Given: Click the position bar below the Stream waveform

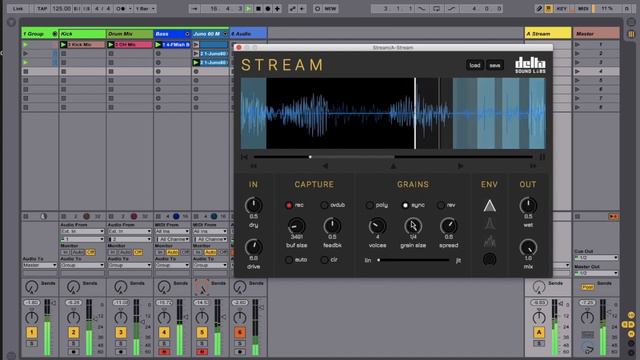Looking at the screenshot, I should [393, 157].
